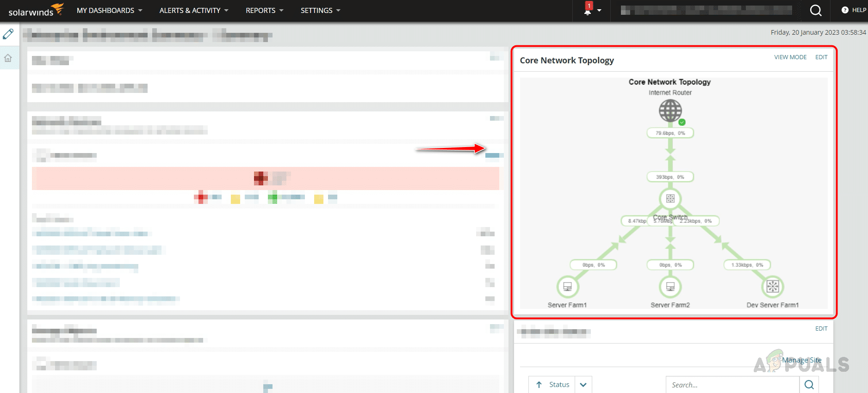Expand the Status dropdown chevron
The height and width of the screenshot is (393, 868).
tap(583, 385)
